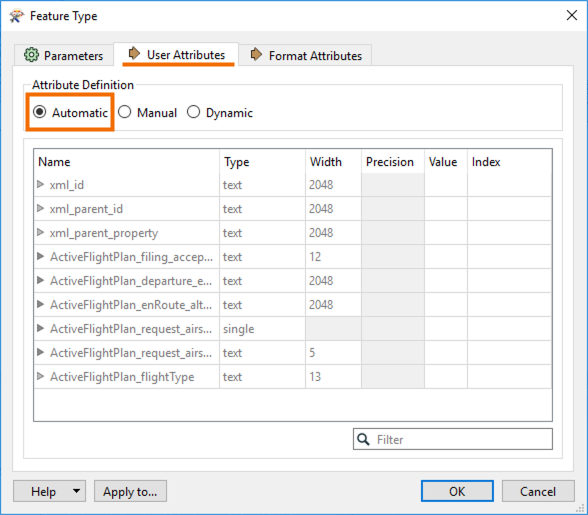Cancel the Feature Type dialog
This screenshot has width=588, height=515.
(x=538, y=491)
